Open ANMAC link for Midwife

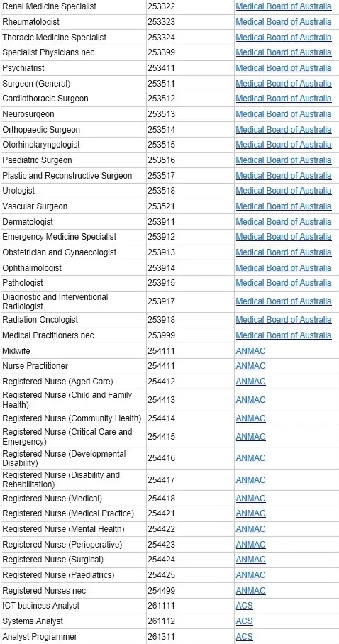(250, 351)
